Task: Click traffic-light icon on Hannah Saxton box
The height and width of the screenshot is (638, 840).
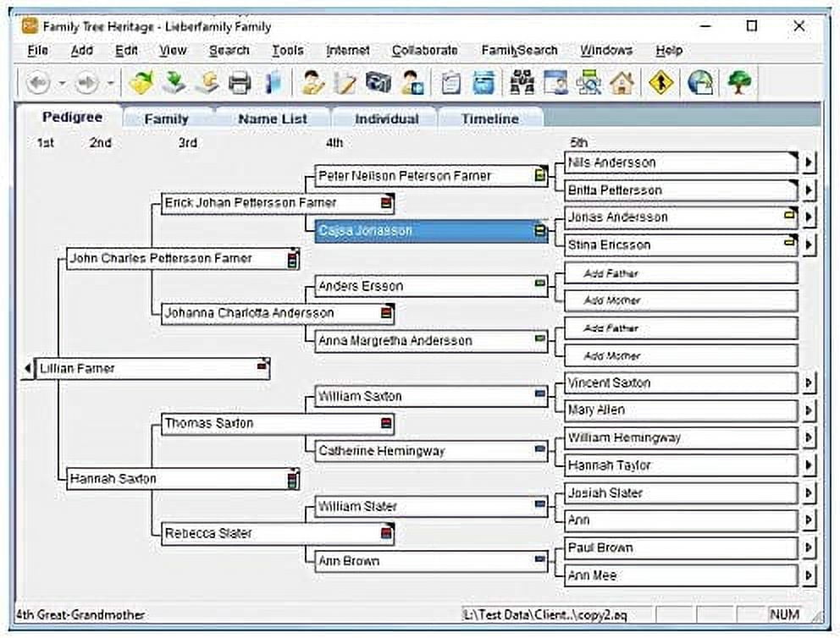Action: click(292, 480)
